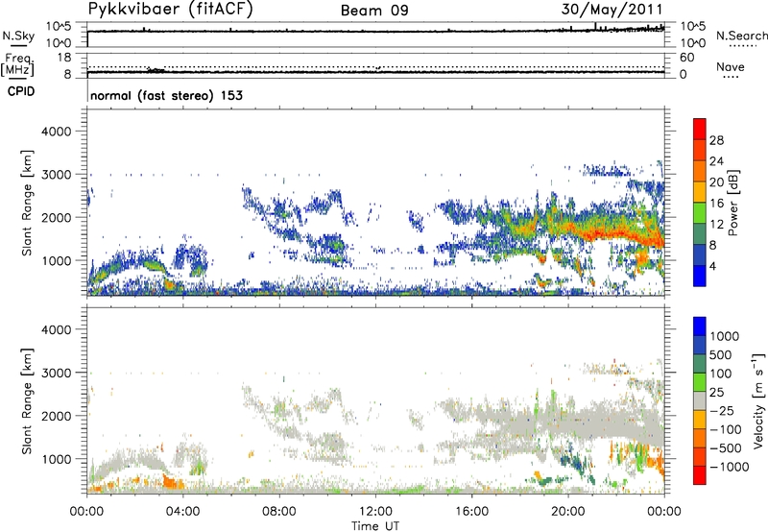Click the blue bottom segment of the power color bar
This screenshot has height=532, width=768.
click(700, 277)
